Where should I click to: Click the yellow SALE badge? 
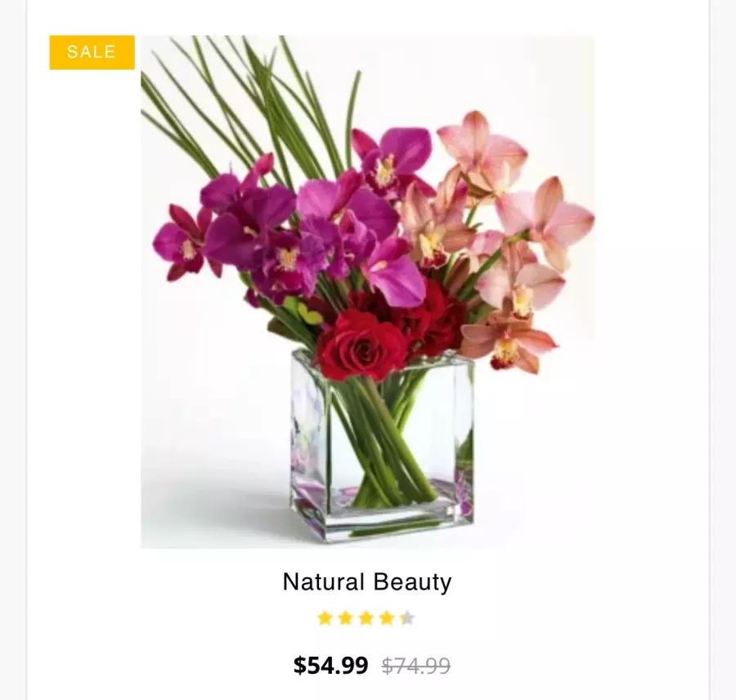pos(92,52)
